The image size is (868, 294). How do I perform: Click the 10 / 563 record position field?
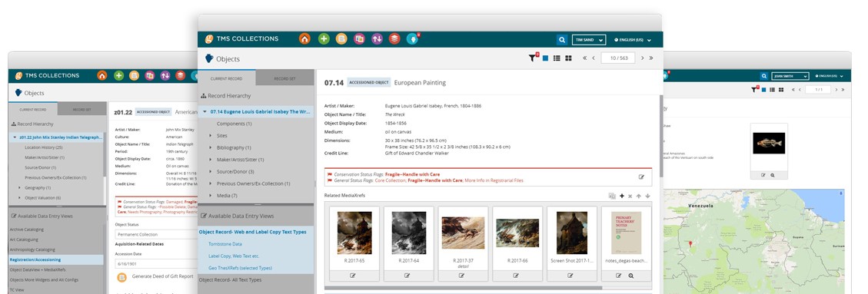(618, 58)
